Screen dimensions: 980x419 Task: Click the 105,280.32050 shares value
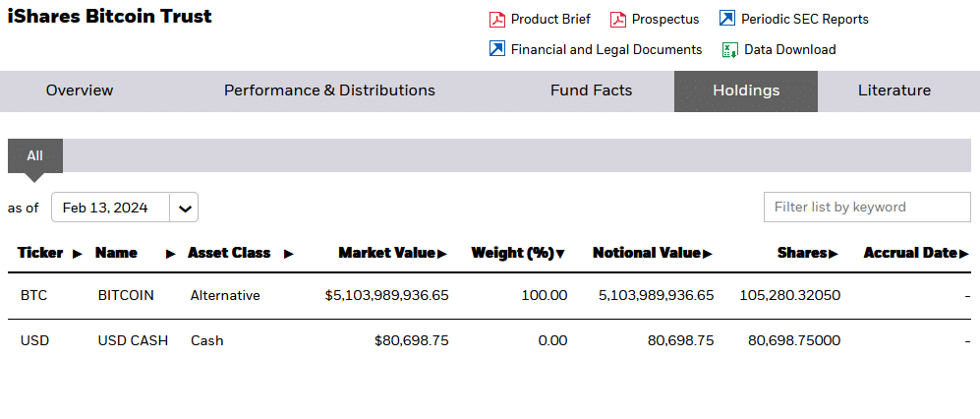tap(790, 295)
